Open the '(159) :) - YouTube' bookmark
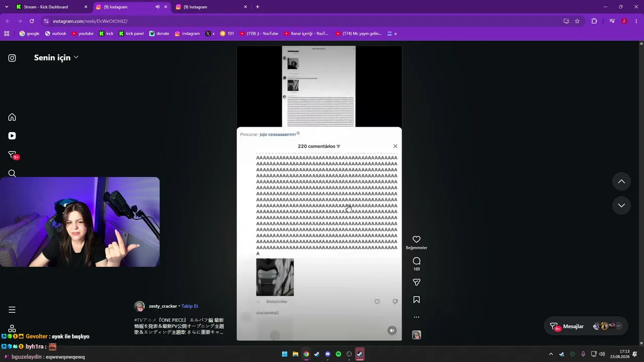Viewport: 644px width, 362px height. click(x=259, y=34)
